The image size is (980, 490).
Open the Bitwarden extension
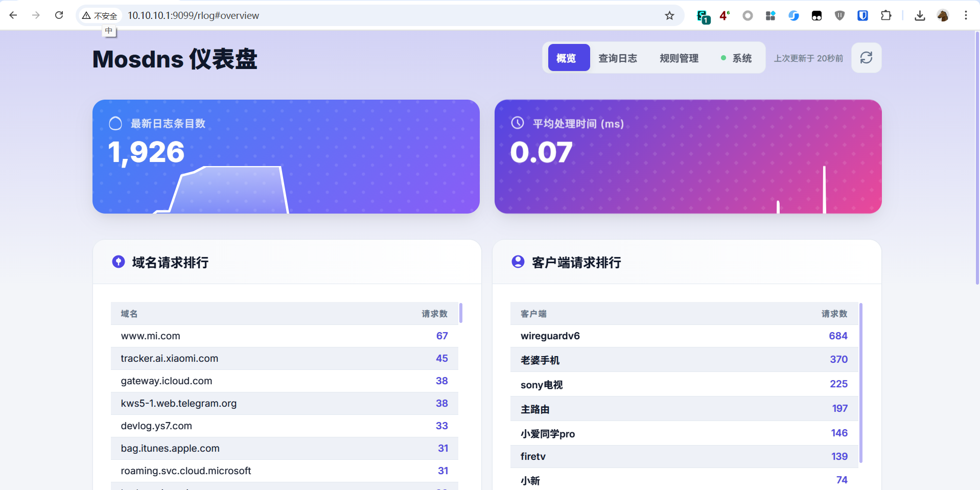tap(862, 15)
